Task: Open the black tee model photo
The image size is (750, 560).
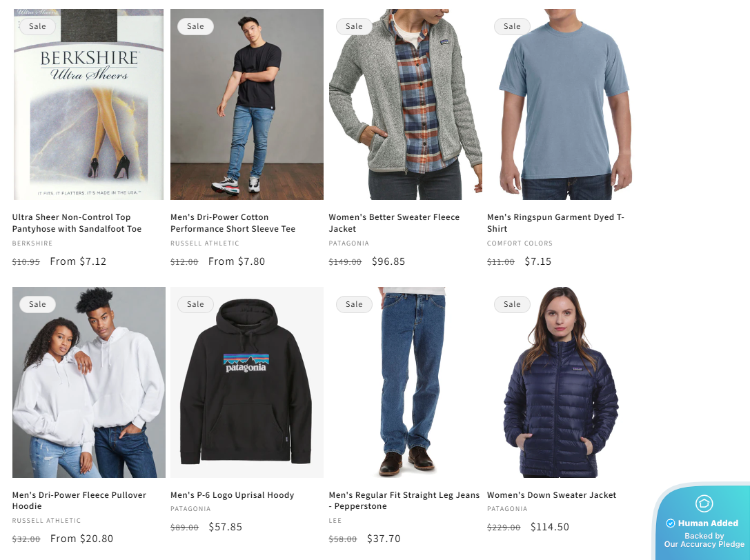Action: click(x=247, y=104)
